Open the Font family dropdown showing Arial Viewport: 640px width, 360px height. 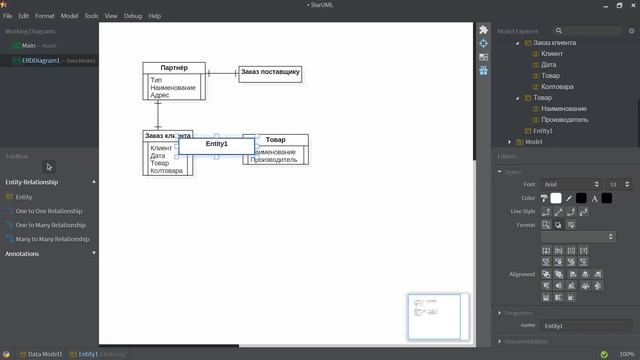(x=570, y=184)
